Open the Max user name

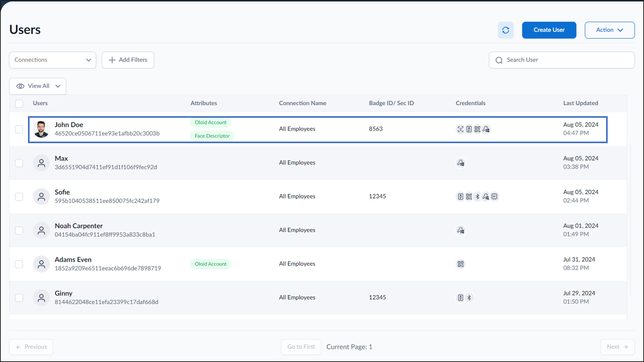[x=61, y=159]
